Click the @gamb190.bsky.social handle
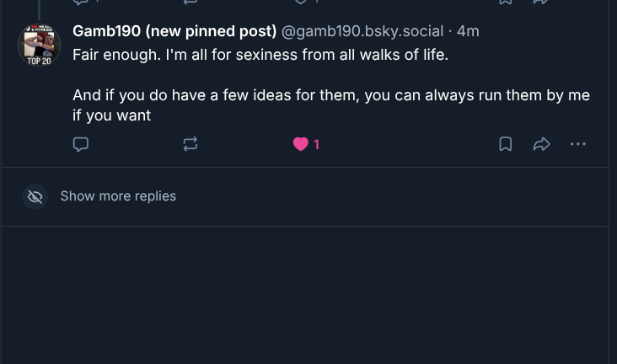This screenshot has width=617, height=364. [x=362, y=31]
